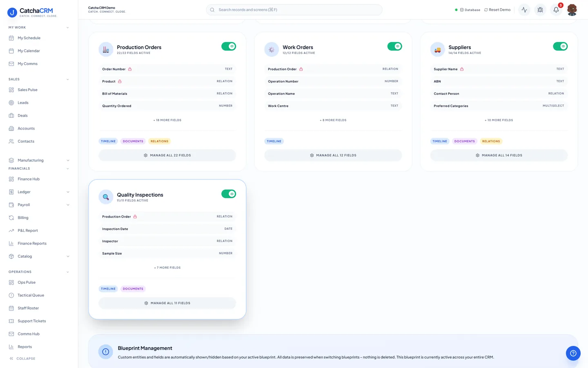Click the Work Orders gear icon
The width and height of the screenshot is (588, 368).
pyautogui.click(x=272, y=49)
